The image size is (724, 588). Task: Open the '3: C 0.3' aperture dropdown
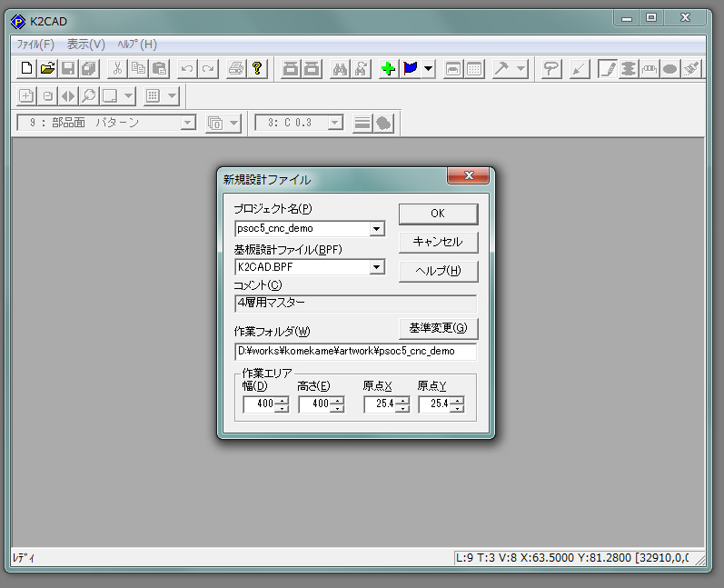tap(335, 123)
